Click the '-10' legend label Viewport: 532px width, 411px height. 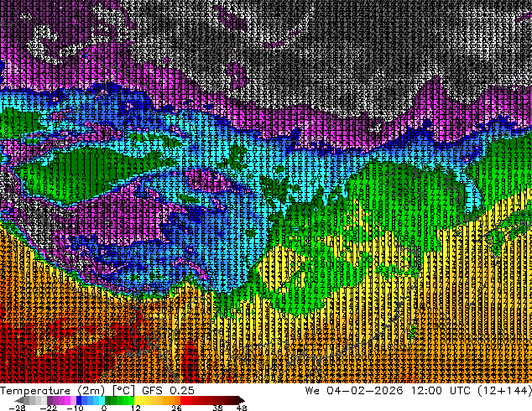click(x=75, y=408)
